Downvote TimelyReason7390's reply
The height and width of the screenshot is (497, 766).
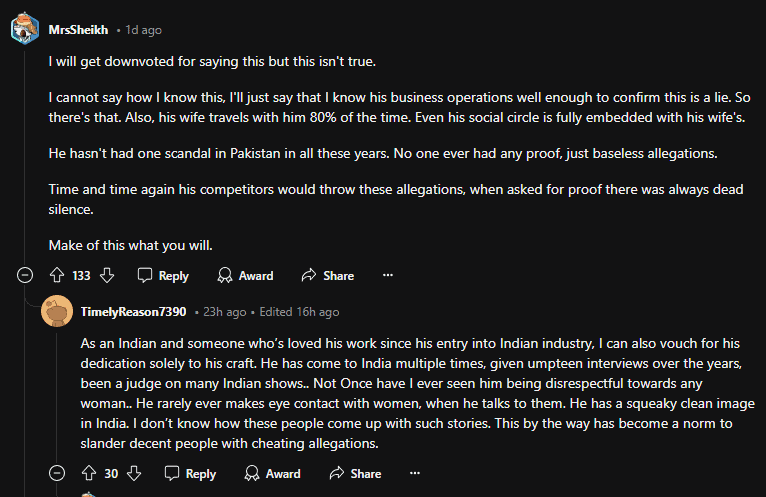(x=135, y=473)
